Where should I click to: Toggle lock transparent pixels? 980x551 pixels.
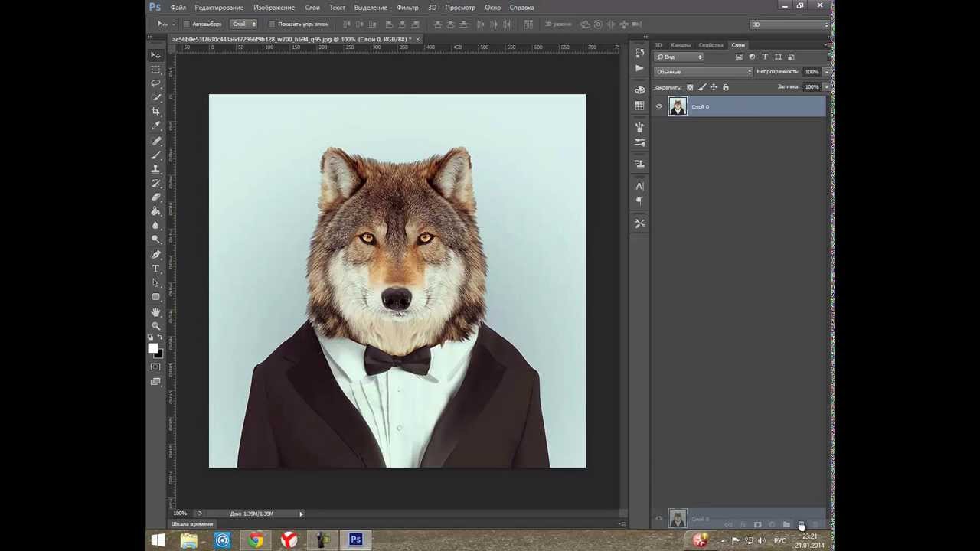(x=690, y=87)
